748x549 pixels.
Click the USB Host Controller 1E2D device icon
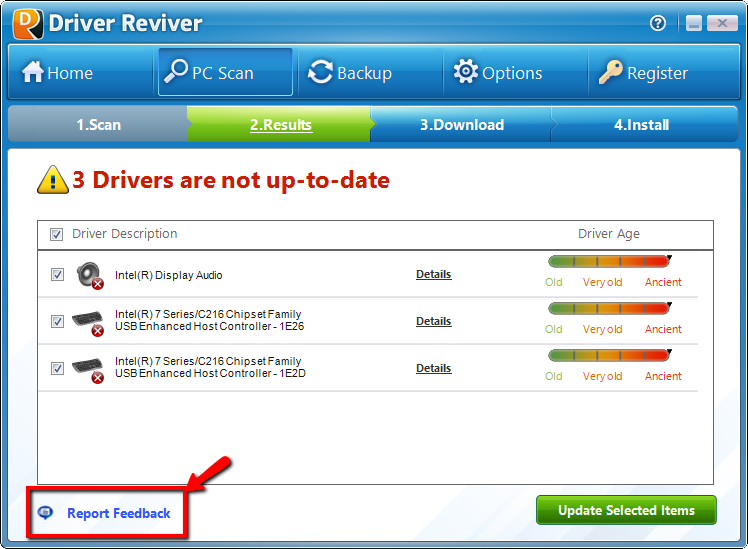pyautogui.click(x=89, y=369)
